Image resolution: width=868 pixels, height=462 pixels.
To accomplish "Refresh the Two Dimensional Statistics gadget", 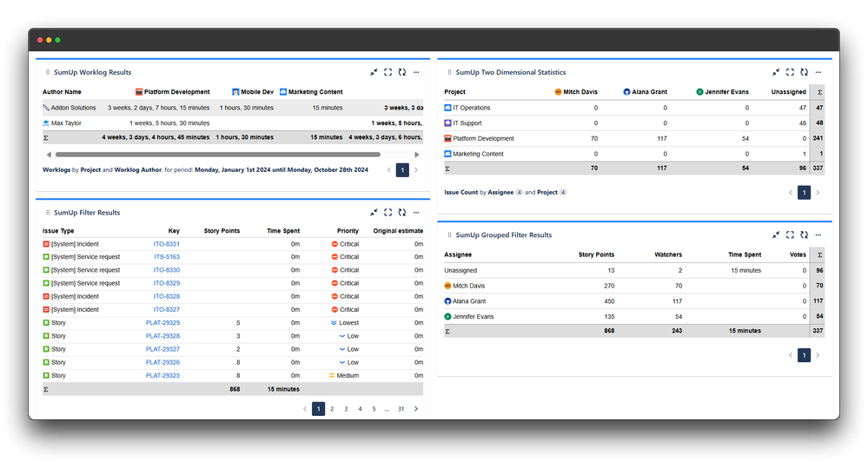I will [805, 72].
